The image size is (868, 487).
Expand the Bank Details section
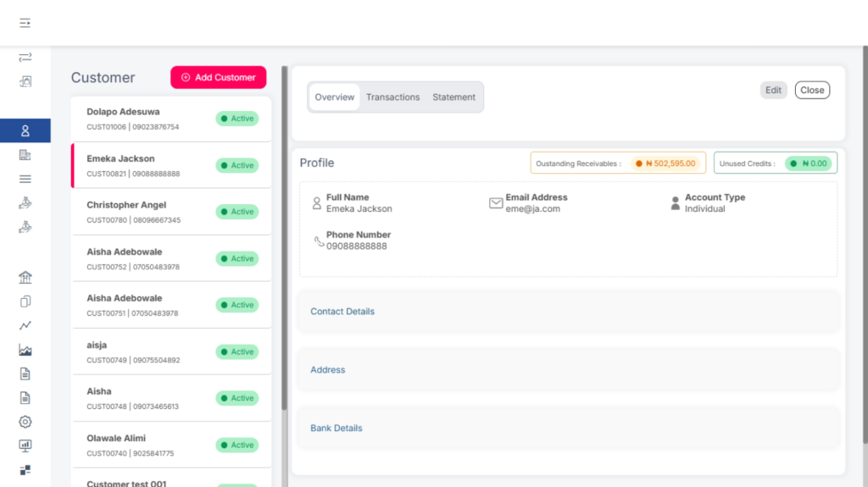pyautogui.click(x=337, y=429)
